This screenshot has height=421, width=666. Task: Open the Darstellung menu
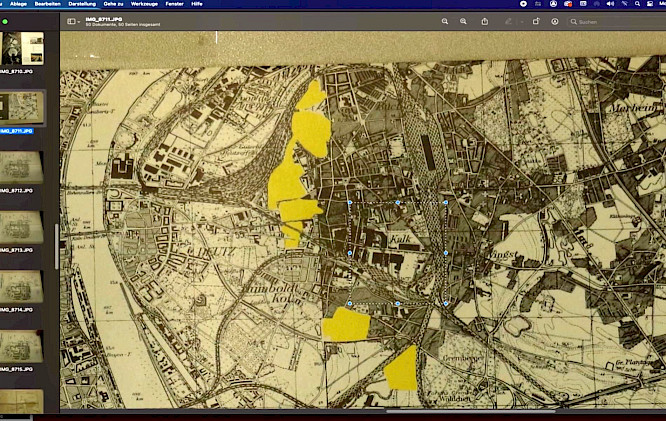[x=82, y=4]
